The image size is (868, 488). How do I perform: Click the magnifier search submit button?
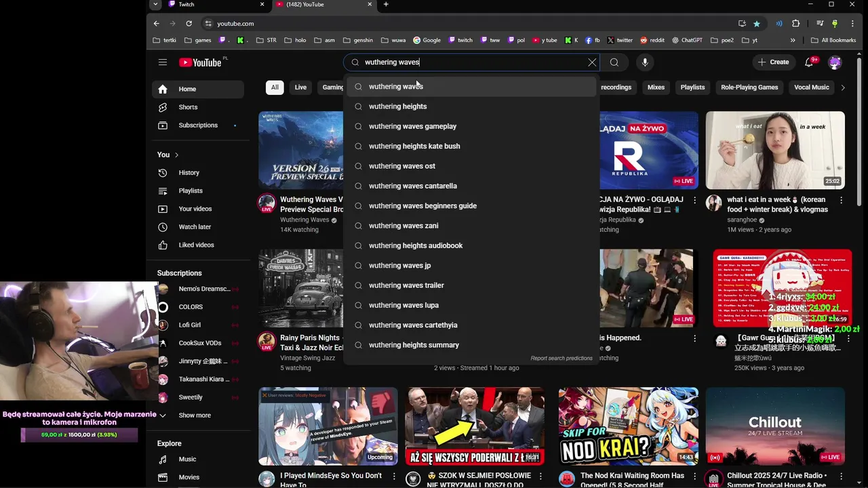point(614,62)
